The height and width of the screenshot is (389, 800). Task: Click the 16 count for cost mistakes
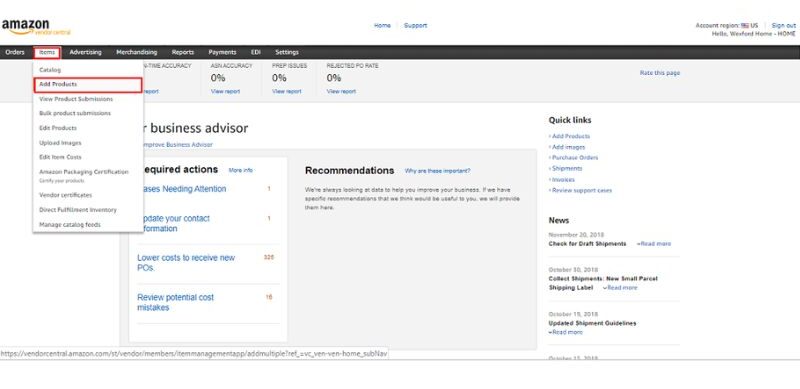[268, 297]
